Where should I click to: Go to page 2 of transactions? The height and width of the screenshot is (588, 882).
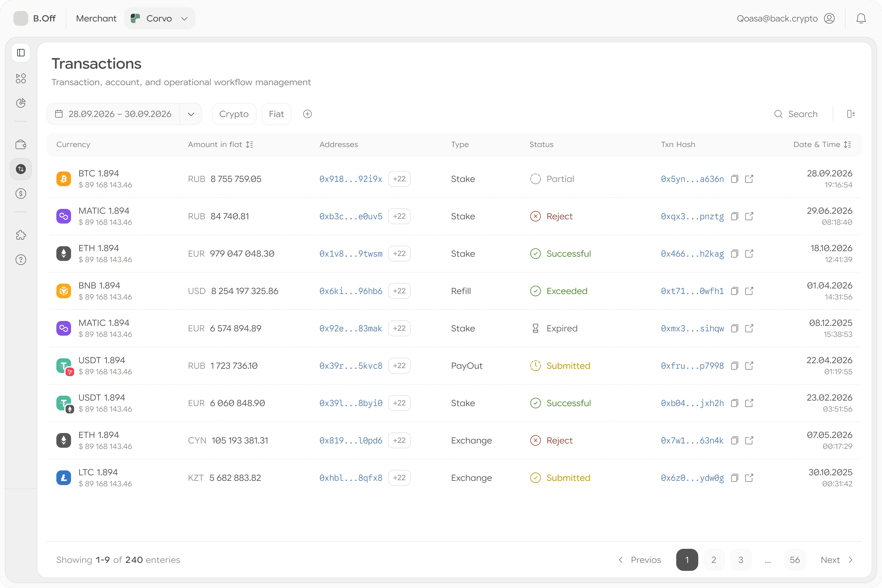coord(714,560)
